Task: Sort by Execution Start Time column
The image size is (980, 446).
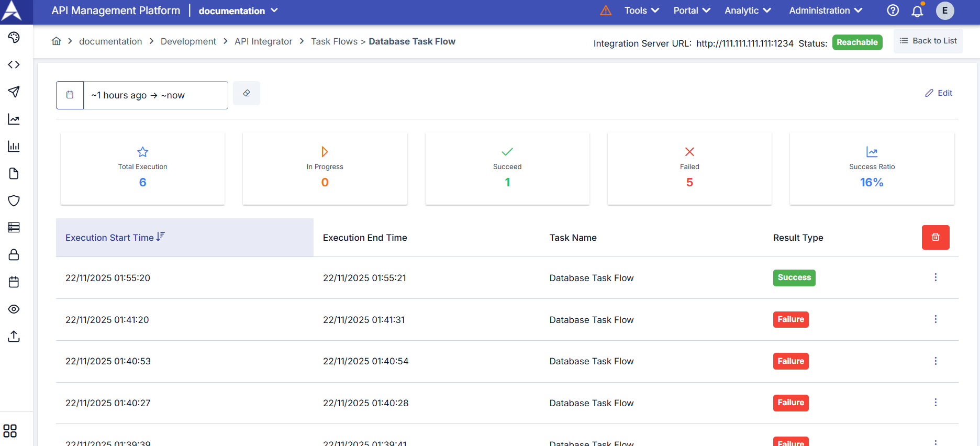Action: point(185,238)
